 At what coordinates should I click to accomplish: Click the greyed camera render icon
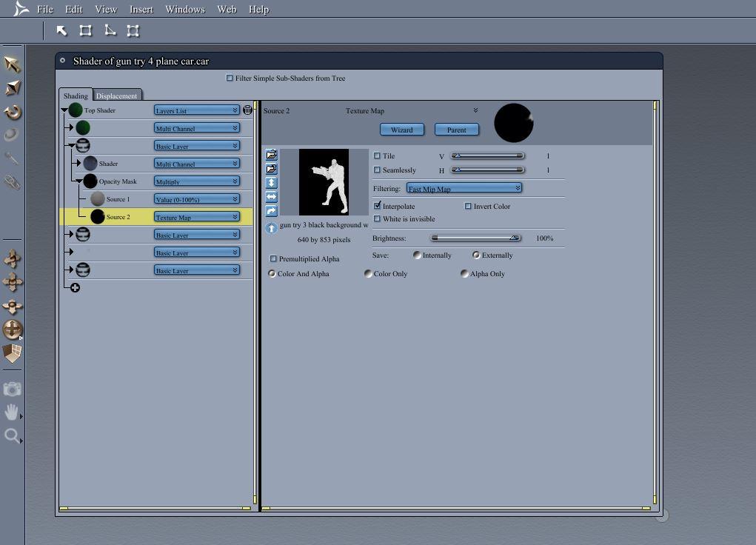[12, 389]
